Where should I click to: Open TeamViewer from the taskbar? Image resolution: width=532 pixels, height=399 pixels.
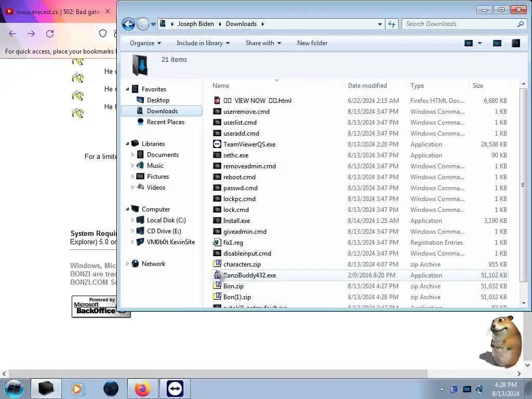[x=175, y=389]
